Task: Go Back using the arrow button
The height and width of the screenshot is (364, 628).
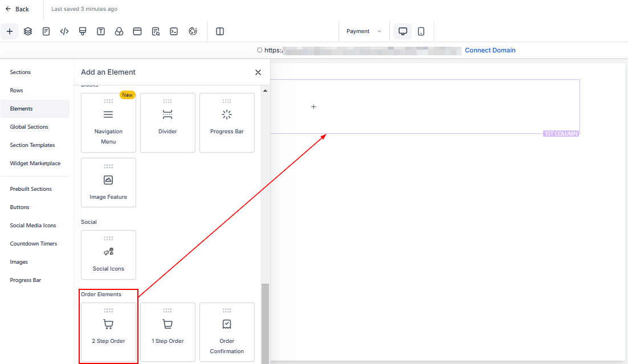Action: click(x=17, y=9)
